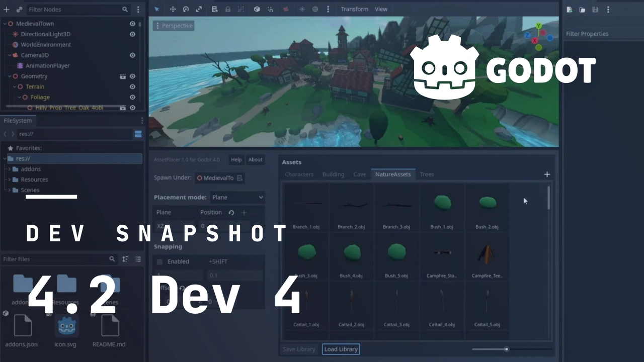
Task: Toggle FileSystem split mode icon
Action: click(x=138, y=134)
